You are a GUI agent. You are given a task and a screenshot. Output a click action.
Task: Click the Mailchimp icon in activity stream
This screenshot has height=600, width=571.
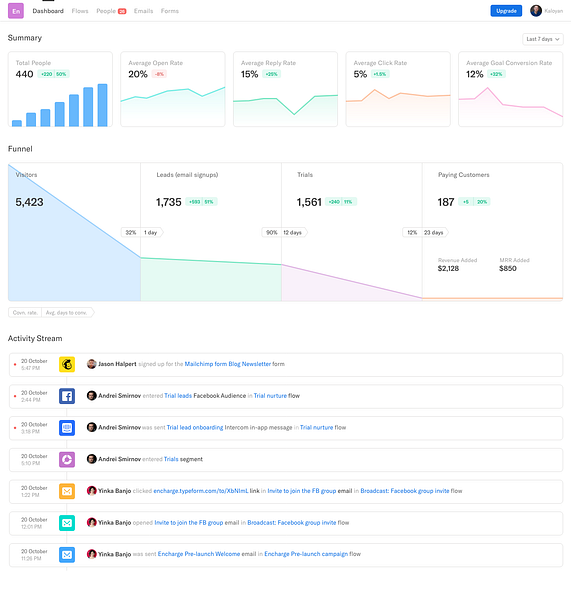pos(67,364)
